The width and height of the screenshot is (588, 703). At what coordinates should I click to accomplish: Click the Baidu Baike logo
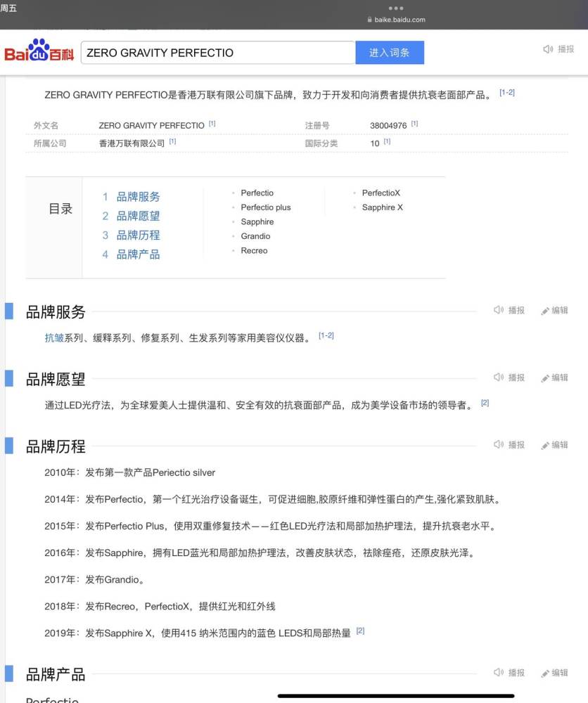(x=39, y=50)
